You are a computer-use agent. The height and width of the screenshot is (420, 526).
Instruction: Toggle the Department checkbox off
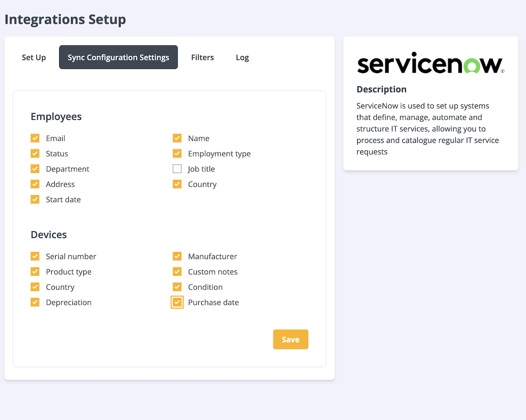35,168
